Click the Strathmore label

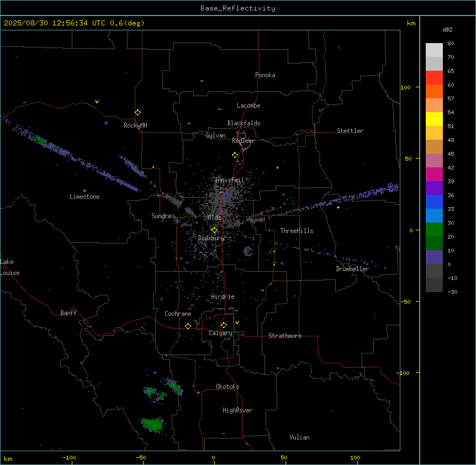(x=285, y=336)
